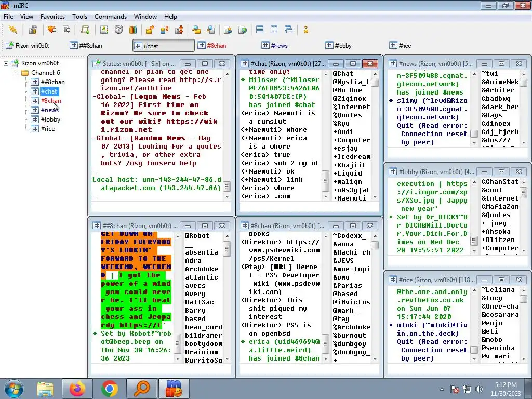Click the Timer clock toolbar icon
This screenshot has width=532, height=399.
click(x=118, y=30)
